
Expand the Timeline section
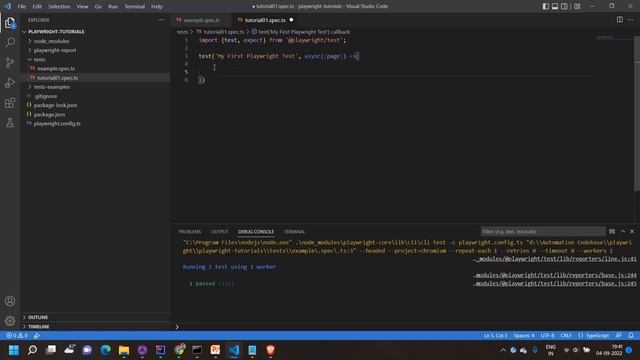(x=39, y=327)
